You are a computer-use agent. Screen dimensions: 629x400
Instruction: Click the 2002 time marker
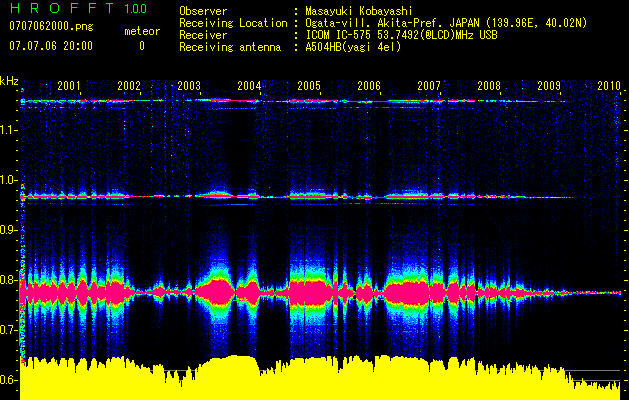[x=129, y=85]
